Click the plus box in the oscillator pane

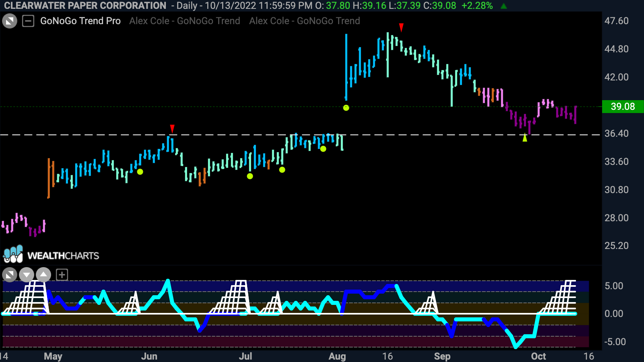click(62, 275)
